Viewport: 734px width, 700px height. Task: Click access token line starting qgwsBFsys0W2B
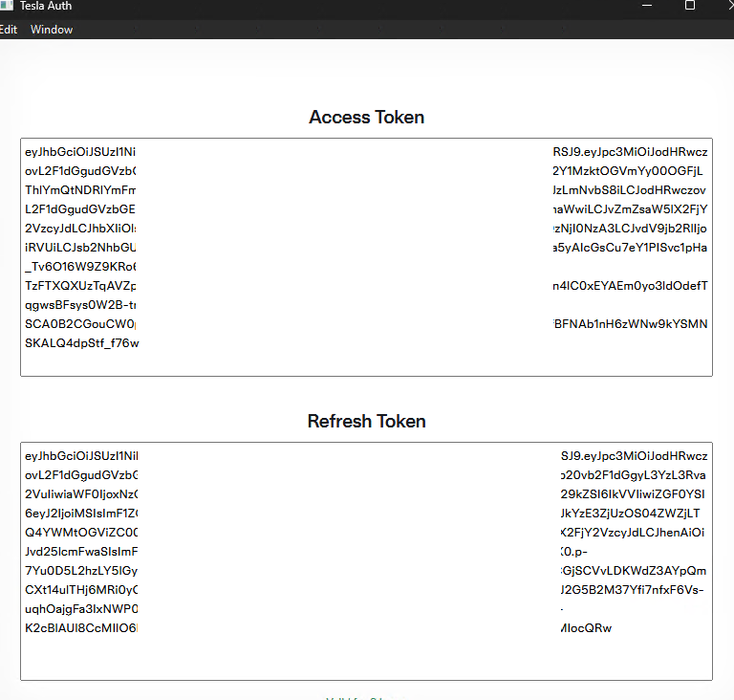point(80,305)
